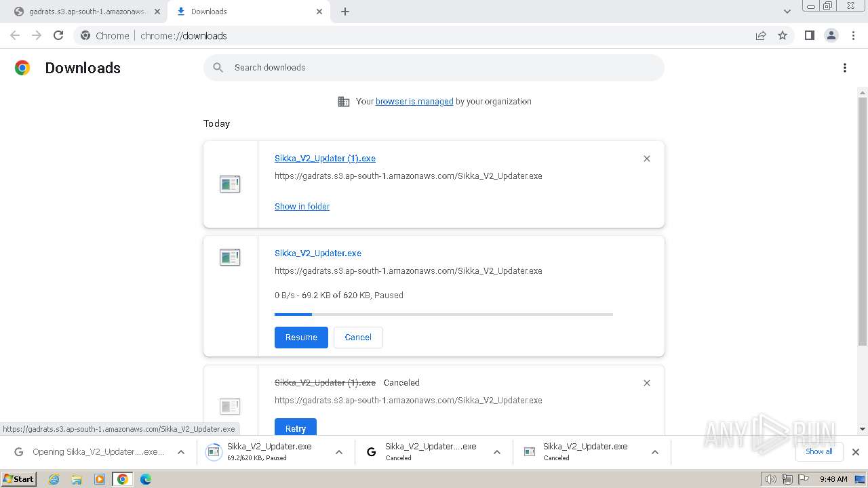Open Internet Explorer from taskbar
The image size is (868, 488).
click(54, 479)
